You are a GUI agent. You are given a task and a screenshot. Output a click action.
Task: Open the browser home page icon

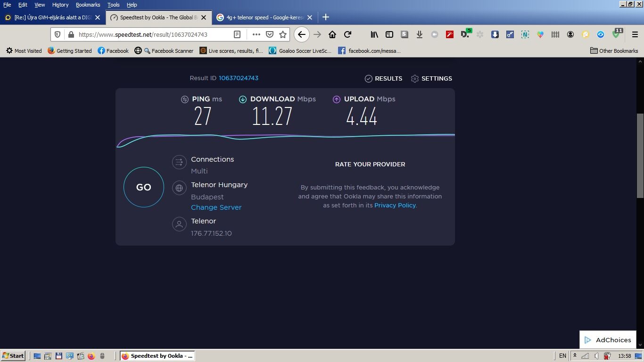332,34
